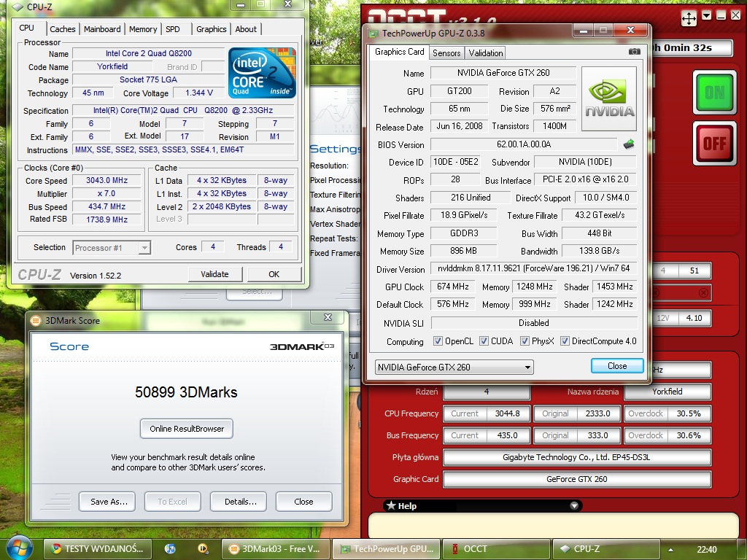
Task: Expand the OCCT Help panel arrow
Action: [574, 505]
